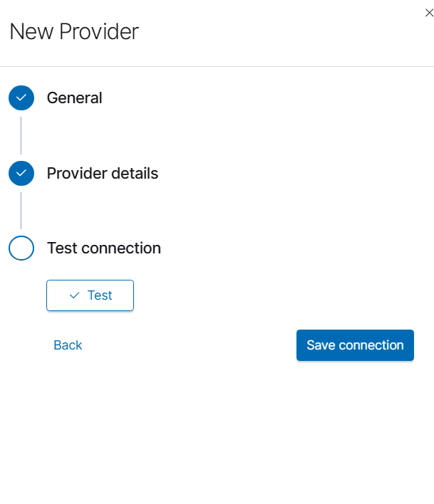The image size is (434, 504).
Task: Click the Provider details checkmark circle
Action: [x=21, y=173]
